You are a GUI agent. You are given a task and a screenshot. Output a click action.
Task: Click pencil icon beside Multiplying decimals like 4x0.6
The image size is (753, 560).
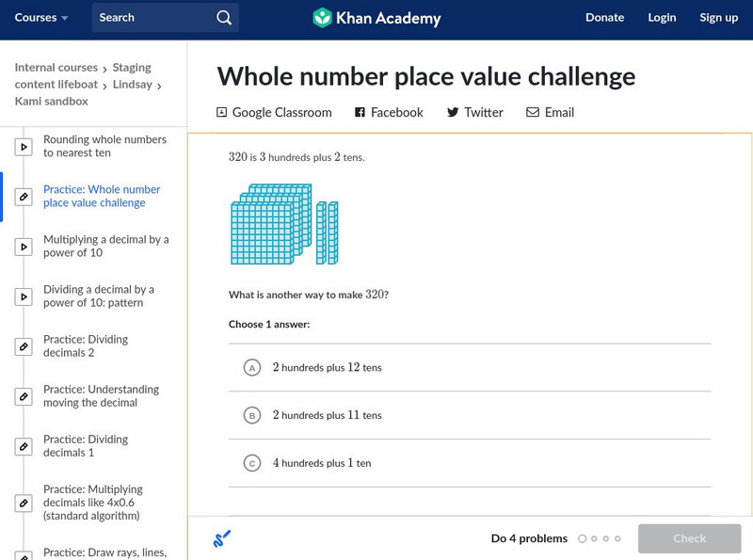[x=24, y=504]
